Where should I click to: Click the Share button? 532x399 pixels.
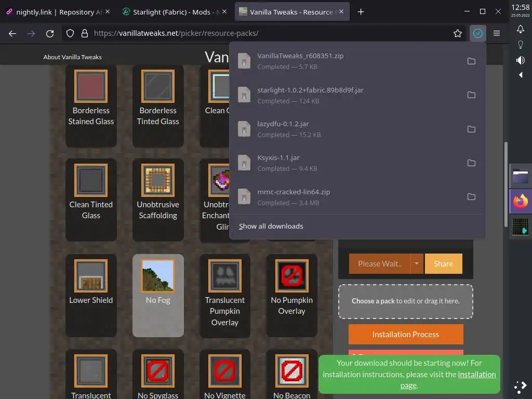pyautogui.click(x=444, y=263)
